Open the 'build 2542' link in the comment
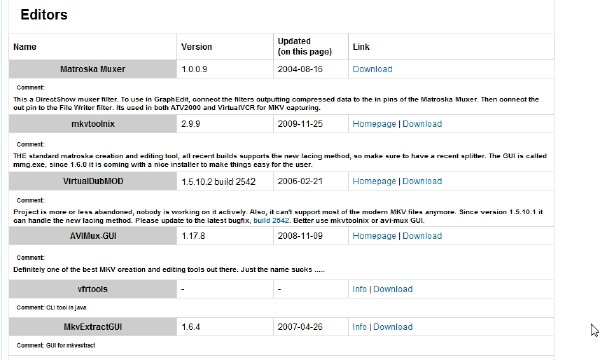 point(271,221)
